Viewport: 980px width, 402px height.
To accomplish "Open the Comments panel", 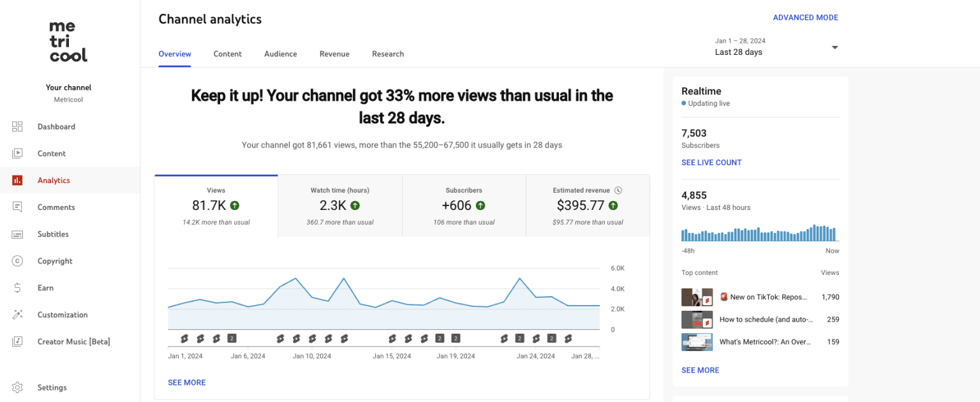I will point(17,207).
